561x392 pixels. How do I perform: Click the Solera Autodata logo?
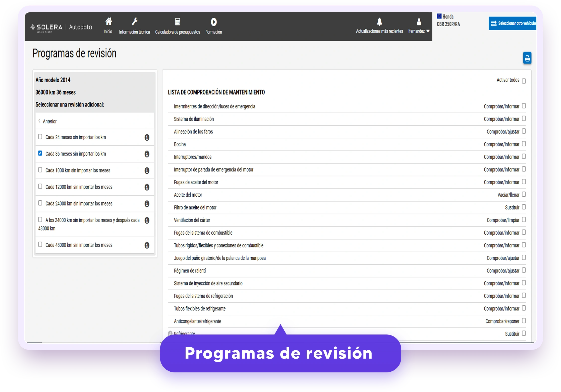pyautogui.click(x=61, y=27)
